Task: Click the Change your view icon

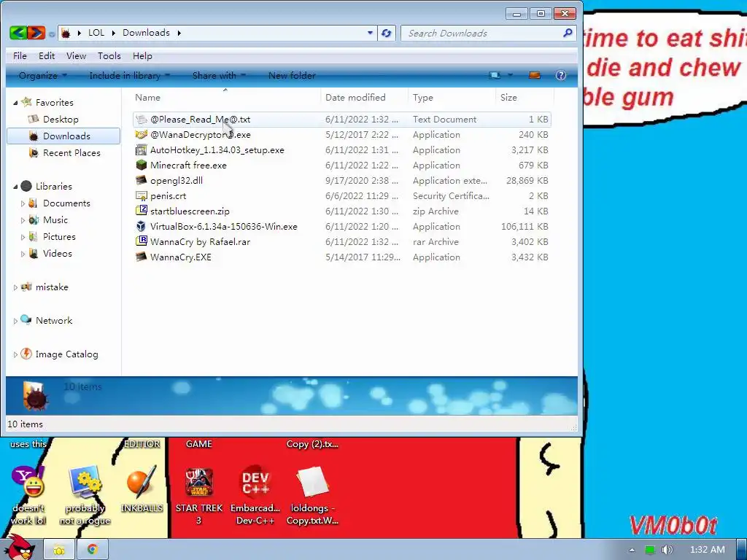Action: pos(495,75)
